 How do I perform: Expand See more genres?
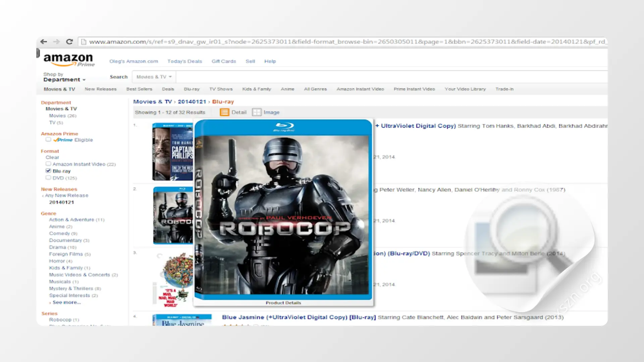[66, 302]
